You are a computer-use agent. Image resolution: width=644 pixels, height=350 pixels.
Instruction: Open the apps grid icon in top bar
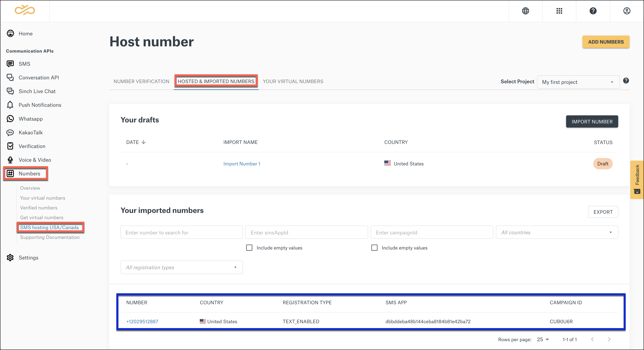pos(559,11)
